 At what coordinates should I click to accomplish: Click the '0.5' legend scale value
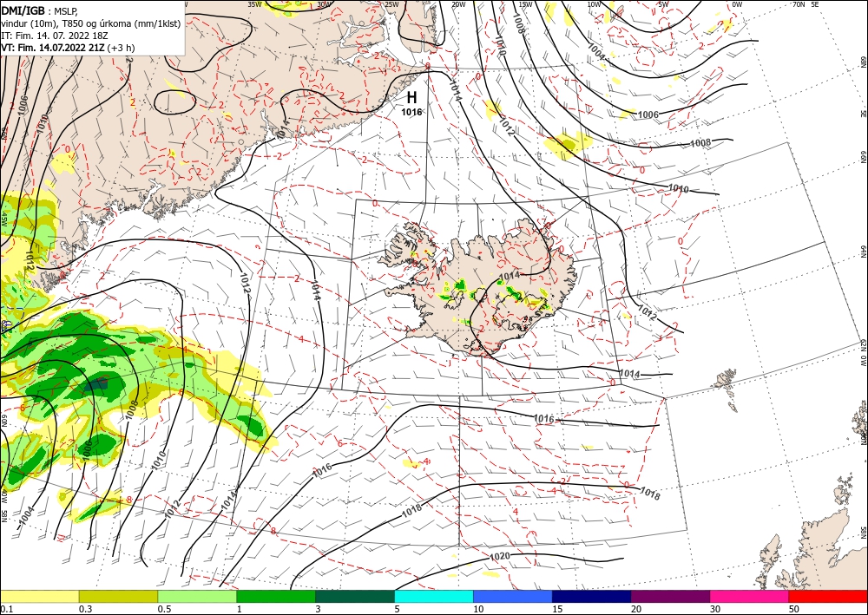click(164, 609)
